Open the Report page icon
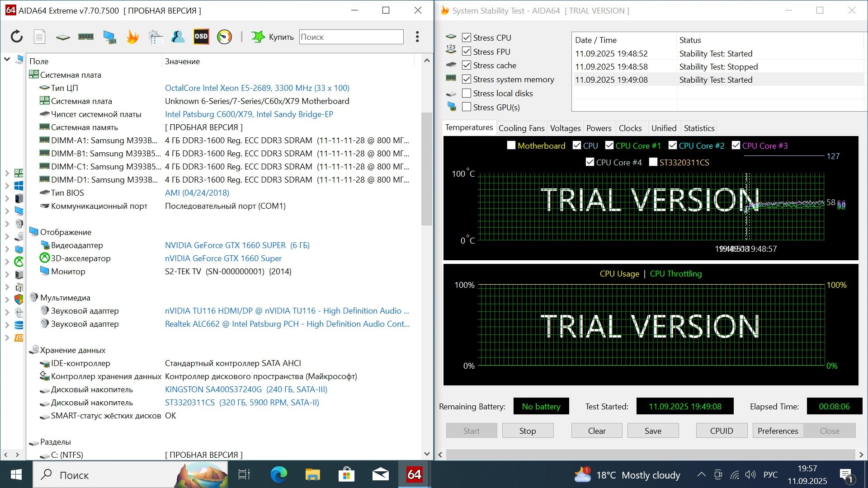Viewport: 868px width, 488px height. click(40, 37)
